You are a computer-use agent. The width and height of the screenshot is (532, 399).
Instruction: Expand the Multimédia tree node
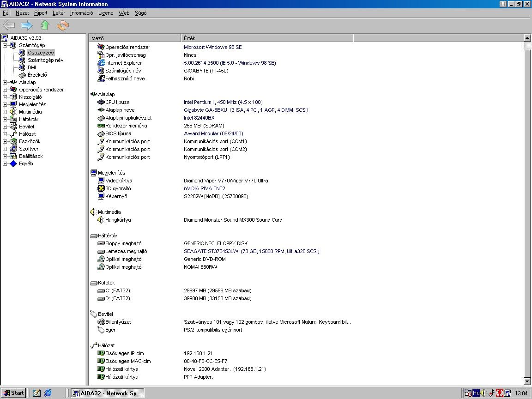[5, 112]
